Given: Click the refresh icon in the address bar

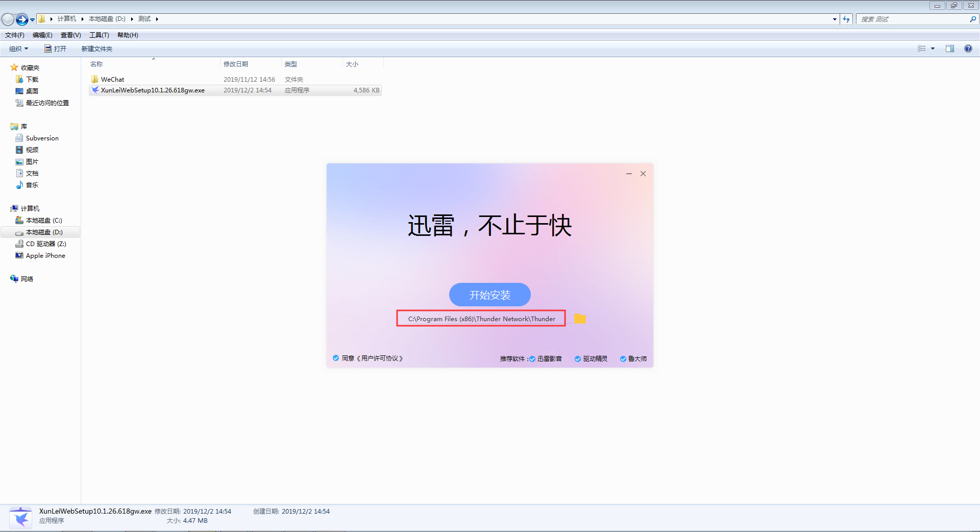Looking at the screenshot, I should point(846,19).
